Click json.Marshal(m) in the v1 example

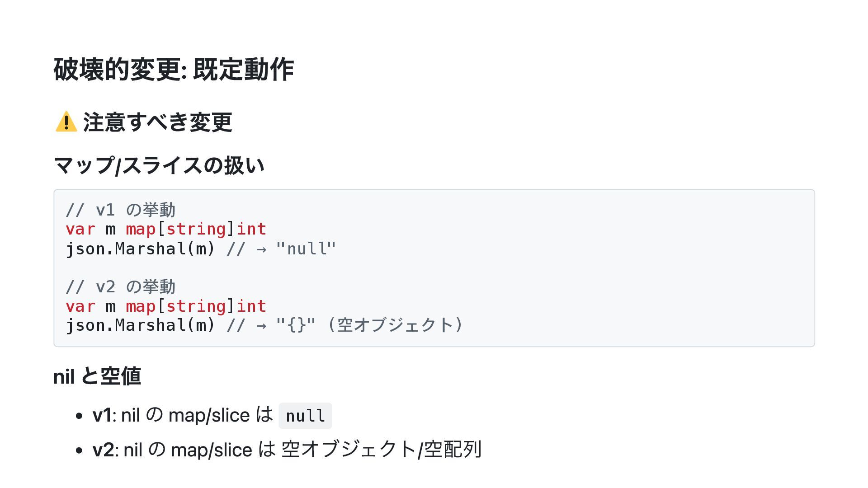click(x=140, y=249)
